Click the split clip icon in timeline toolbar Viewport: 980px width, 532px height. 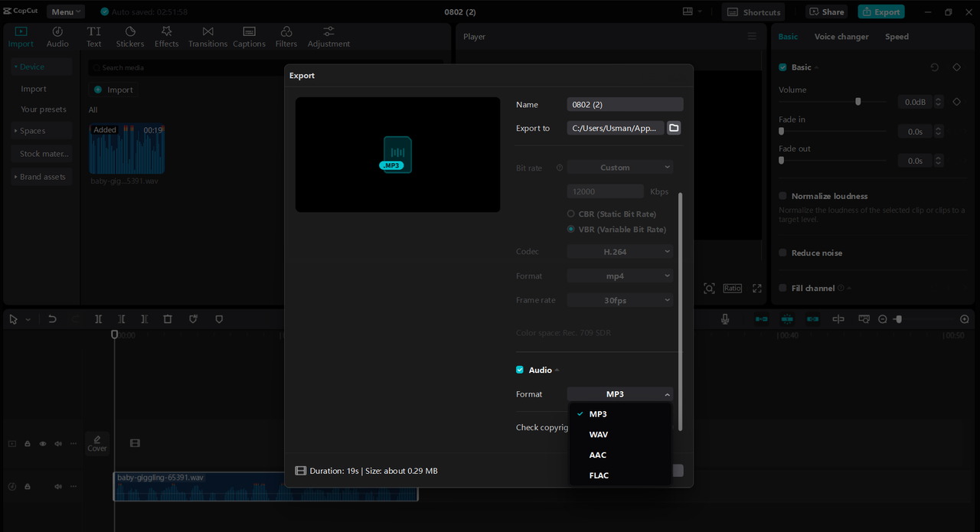click(x=98, y=319)
